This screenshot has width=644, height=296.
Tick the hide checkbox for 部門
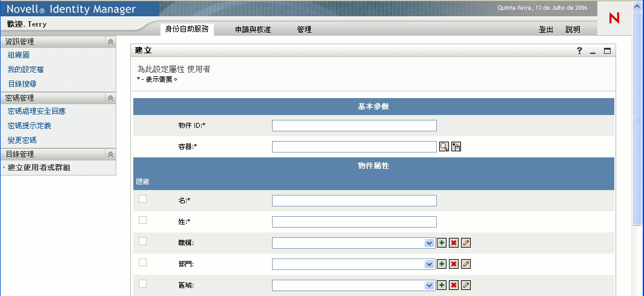pyautogui.click(x=142, y=262)
